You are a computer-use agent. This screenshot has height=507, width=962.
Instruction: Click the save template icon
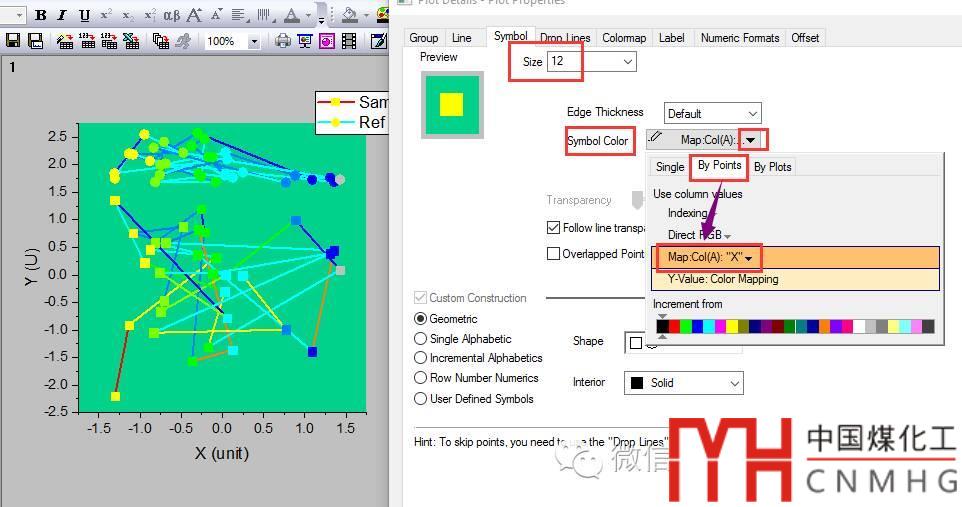36,41
